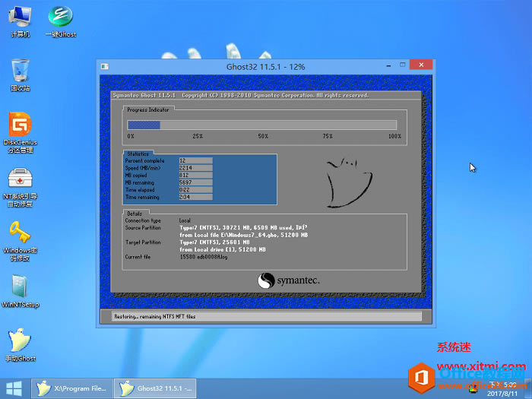Close the Ghost32 11.5.1 window

421,65
